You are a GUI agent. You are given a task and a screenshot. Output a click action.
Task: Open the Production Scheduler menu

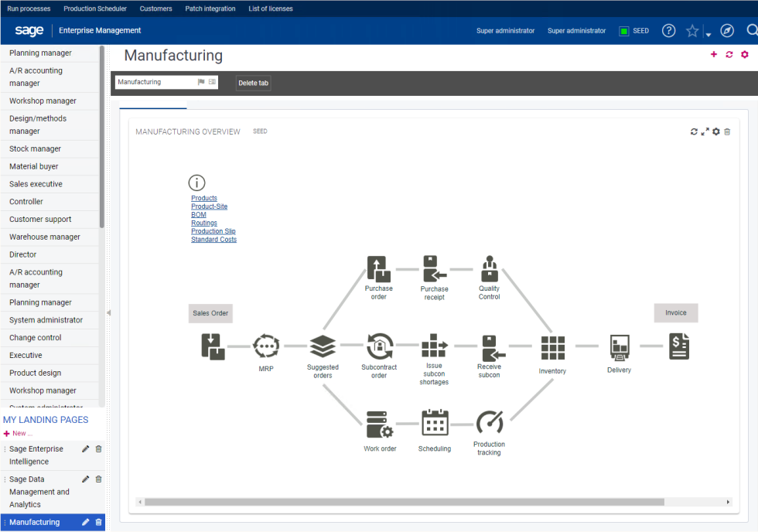94,9
